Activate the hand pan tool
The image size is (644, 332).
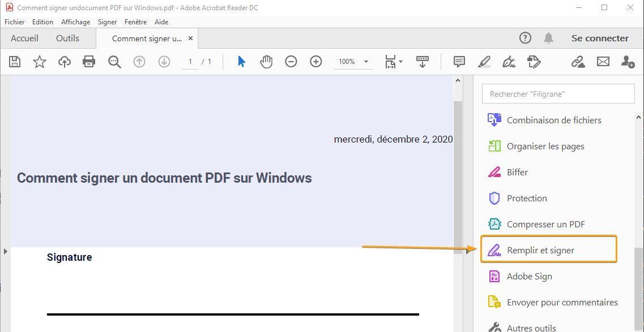[x=266, y=62]
